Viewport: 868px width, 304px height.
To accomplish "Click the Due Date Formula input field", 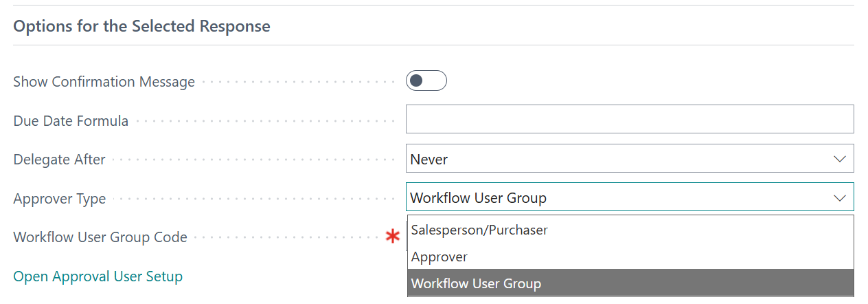I will point(630,119).
